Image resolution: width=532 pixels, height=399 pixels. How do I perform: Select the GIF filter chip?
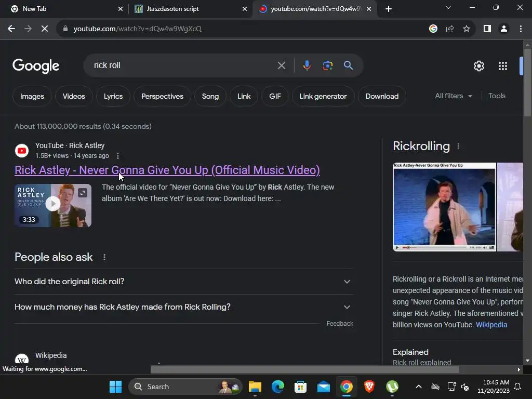pos(275,96)
